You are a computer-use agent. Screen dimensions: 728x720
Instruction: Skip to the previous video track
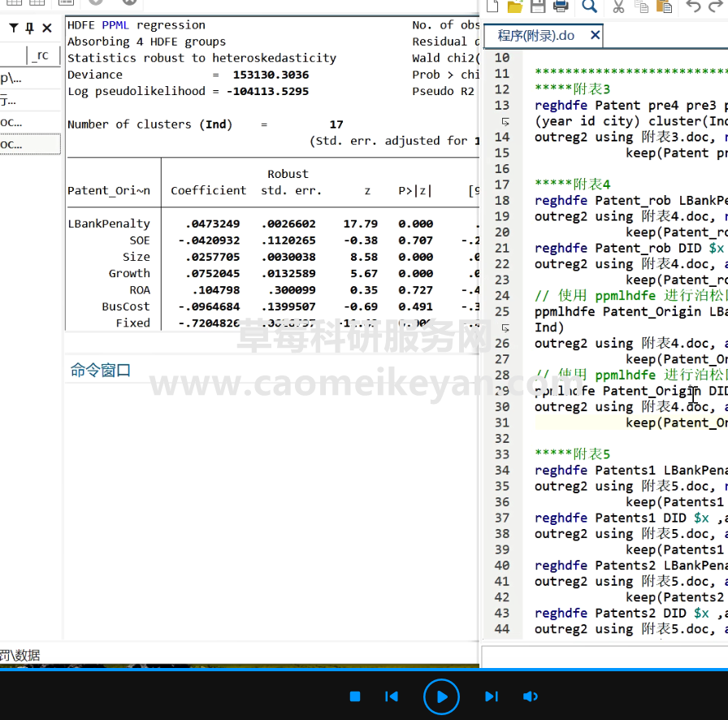click(392, 696)
